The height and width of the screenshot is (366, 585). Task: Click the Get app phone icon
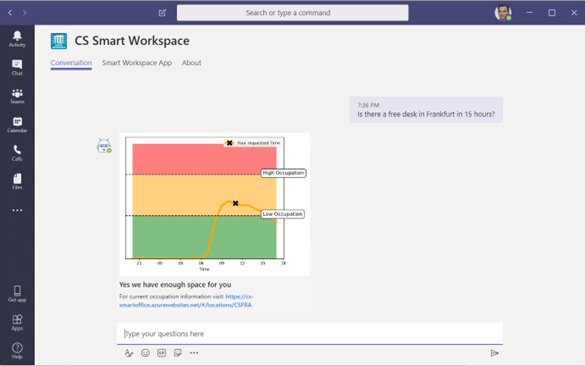coord(17,294)
